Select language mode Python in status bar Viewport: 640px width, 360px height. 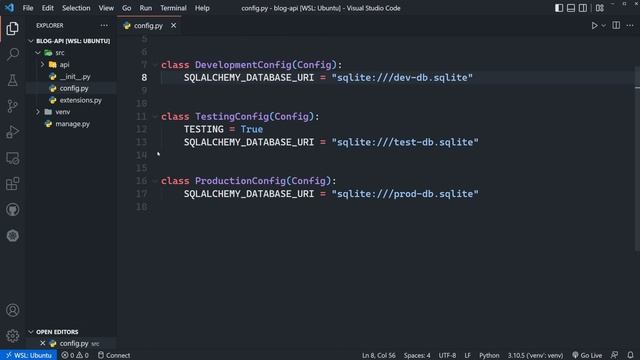(489, 355)
